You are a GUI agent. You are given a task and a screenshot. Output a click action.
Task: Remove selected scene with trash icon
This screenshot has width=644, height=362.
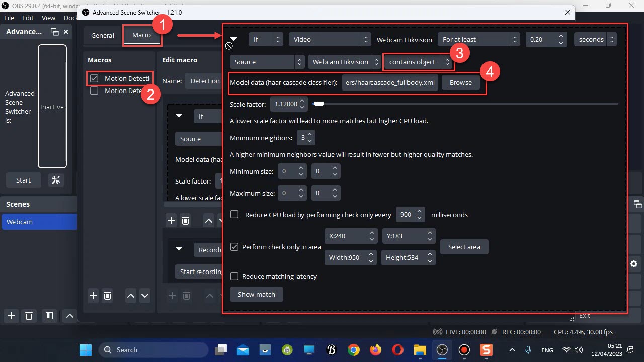click(29, 316)
